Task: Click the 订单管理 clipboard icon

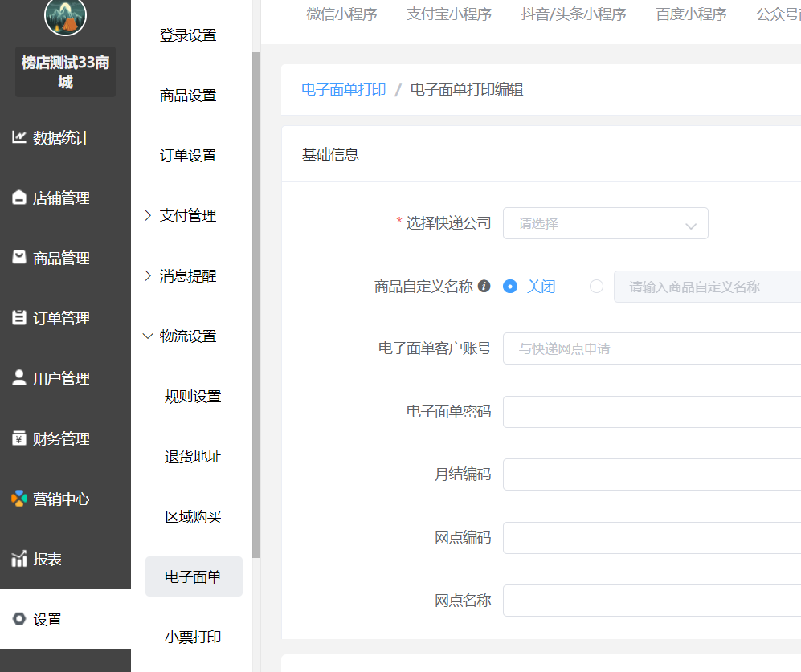Action: (x=19, y=318)
